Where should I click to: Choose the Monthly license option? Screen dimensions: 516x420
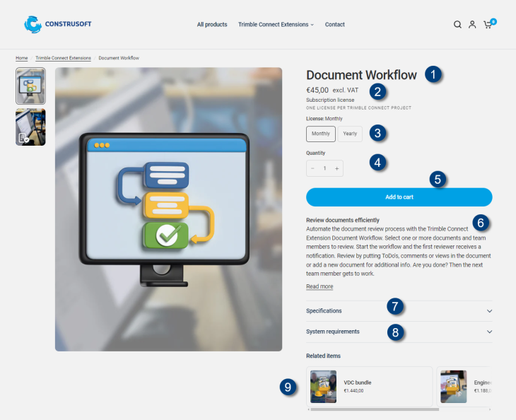pos(320,134)
